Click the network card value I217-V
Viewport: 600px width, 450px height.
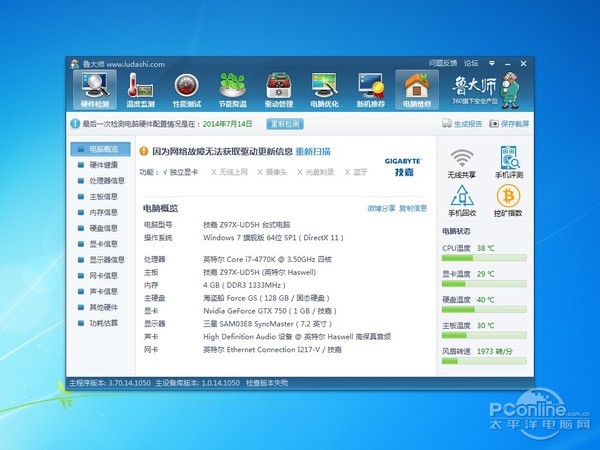[272, 349]
